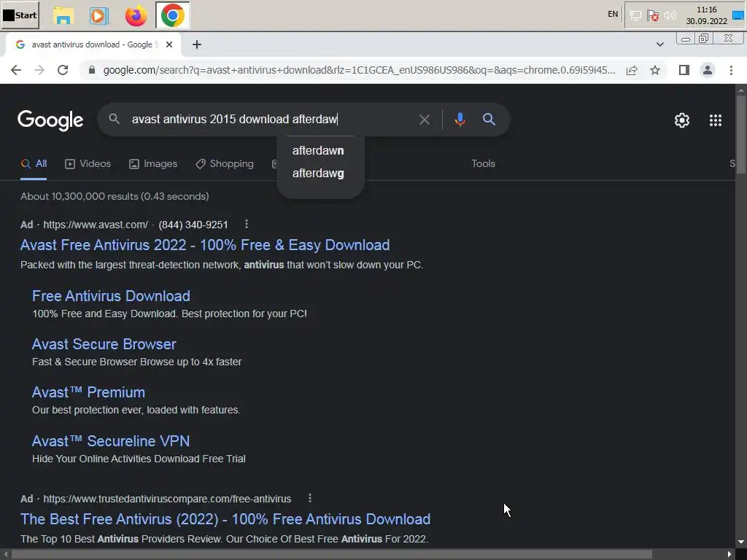The height and width of the screenshot is (560, 747).
Task: Click the horizontal scrollbar thumb
Action: [331, 554]
